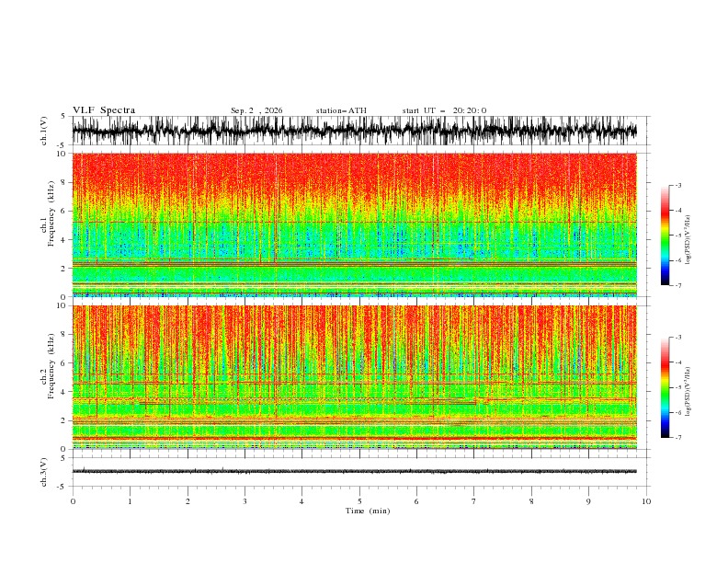
Task: Click the ch.1(V) waveform trace
Action: (354, 131)
